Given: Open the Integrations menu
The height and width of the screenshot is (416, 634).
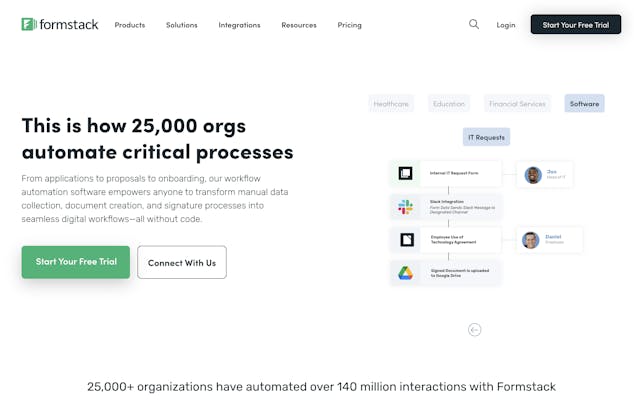Looking at the screenshot, I should point(239,25).
